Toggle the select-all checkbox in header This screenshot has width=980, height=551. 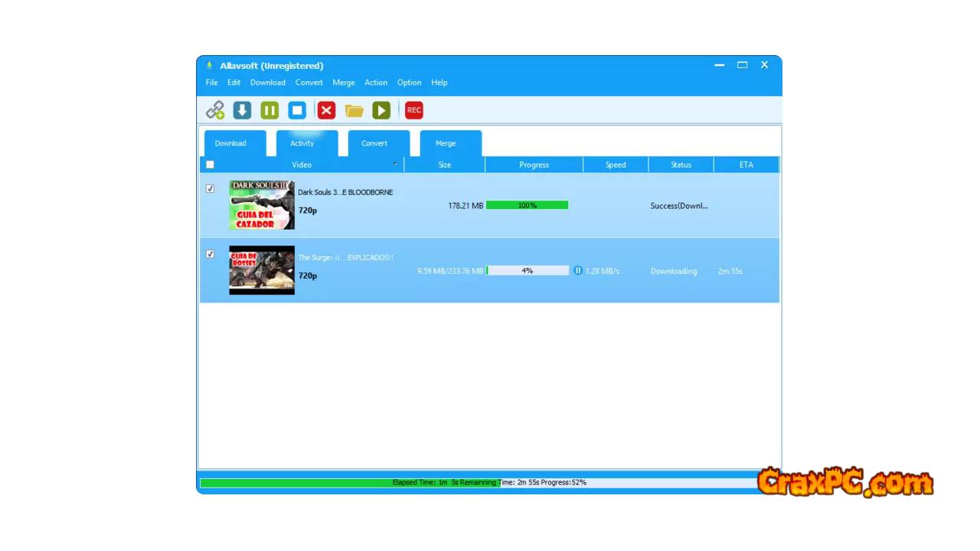click(x=211, y=165)
